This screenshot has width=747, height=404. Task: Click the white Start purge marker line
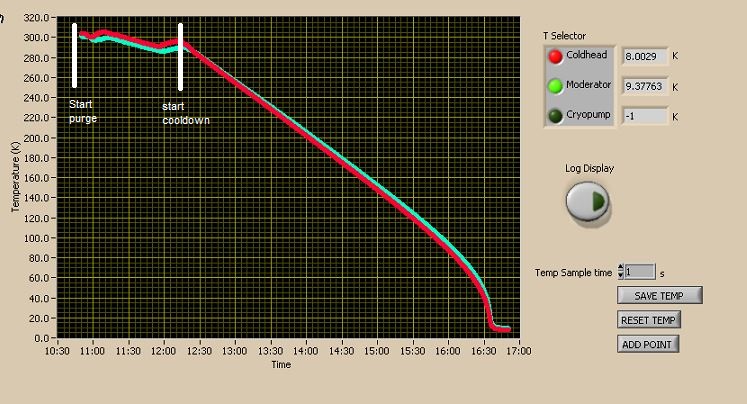click(74, 55)
